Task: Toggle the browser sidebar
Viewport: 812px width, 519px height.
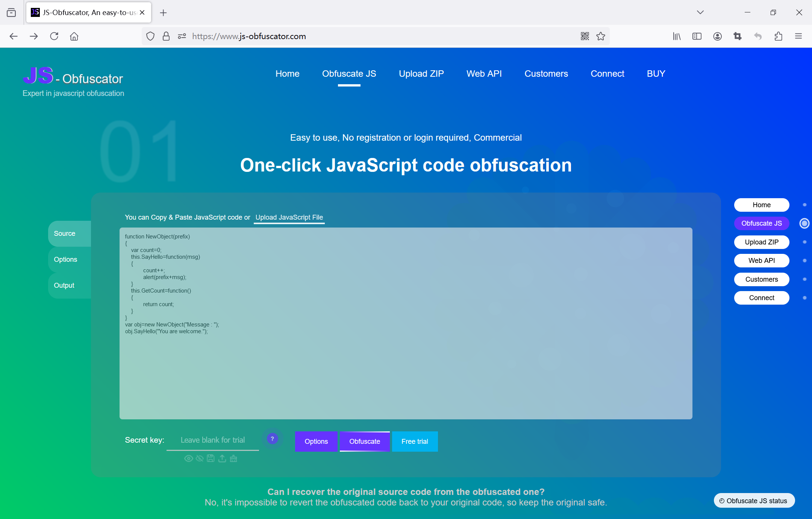Action: (697, 36)
